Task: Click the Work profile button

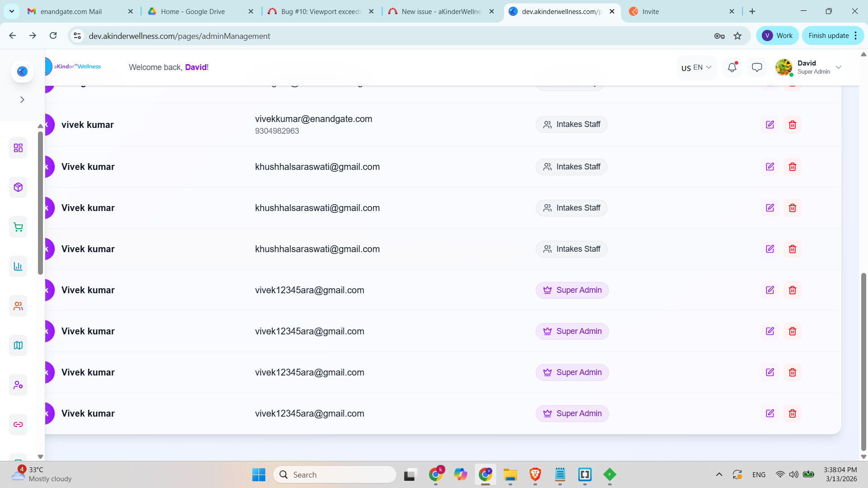Action: [x=777, y=36]
